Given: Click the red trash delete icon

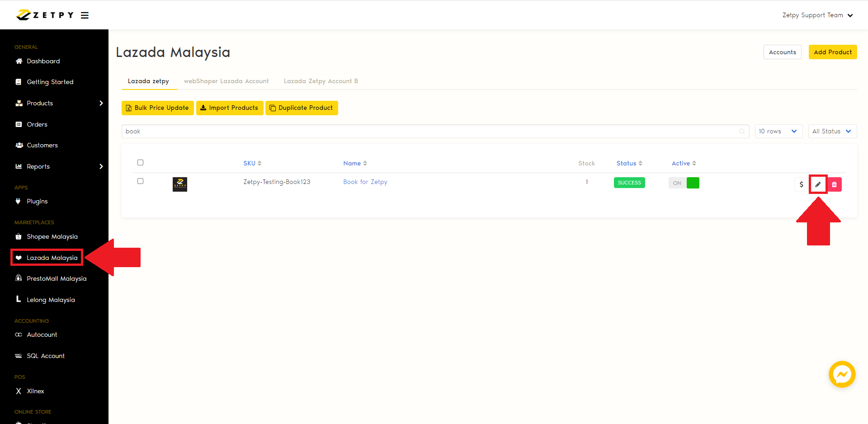Looking at the screenshot, I should pyautogui.click(x=835, y=184).
